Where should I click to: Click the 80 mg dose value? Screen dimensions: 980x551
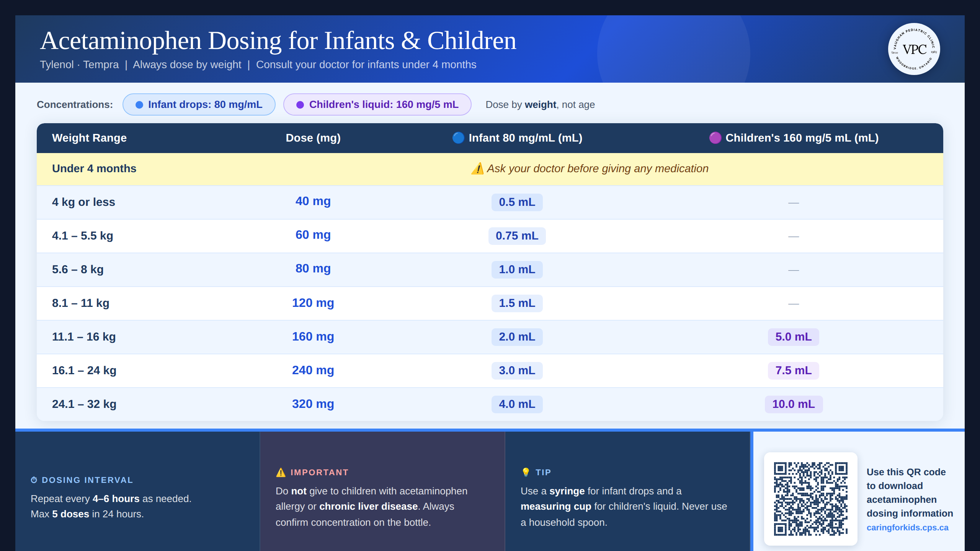pyautogui.click(x=313, y=269)
